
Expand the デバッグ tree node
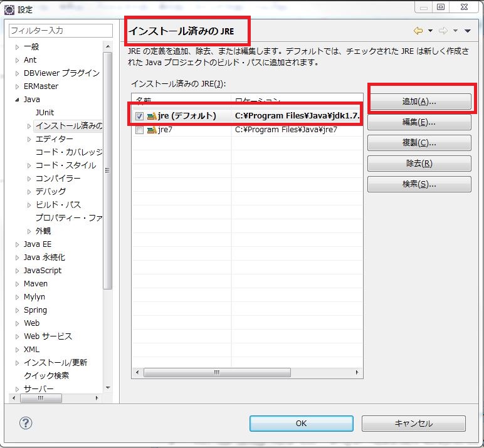[29, 192]
